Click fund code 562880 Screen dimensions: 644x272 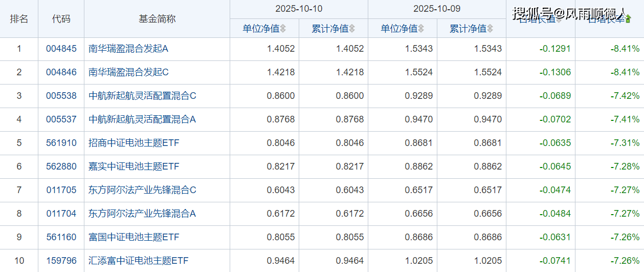(x=61, y=167)
